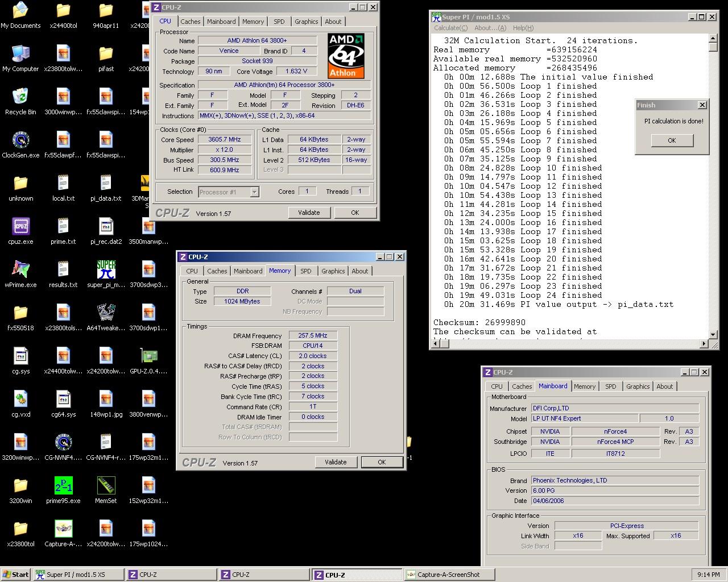Open the unknown folder icon
Image resolution: width=728 pixels, height=582 pixels.
tap(20, 188)
